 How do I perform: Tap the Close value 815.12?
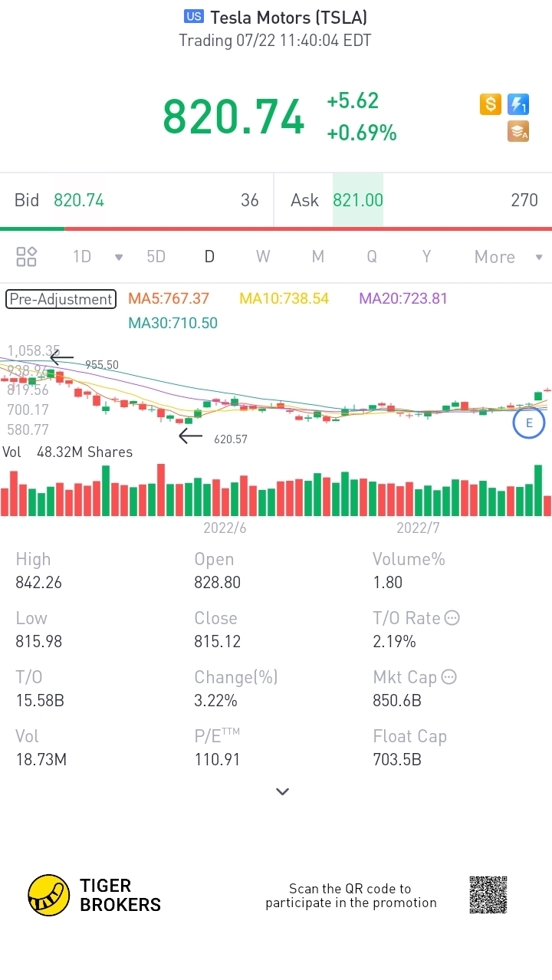pos(217,642)
